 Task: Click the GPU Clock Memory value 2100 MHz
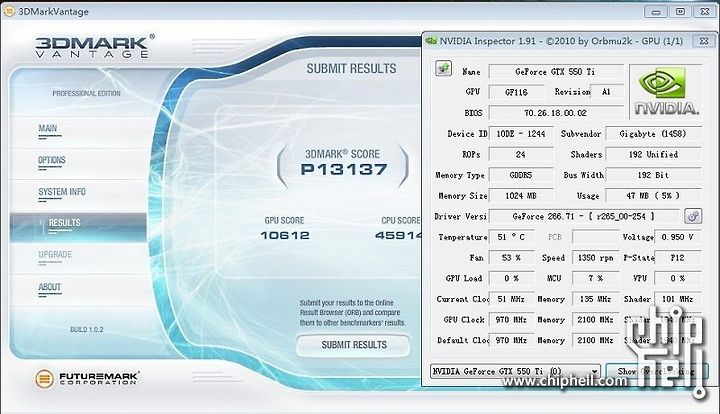[x=595, y=319]
